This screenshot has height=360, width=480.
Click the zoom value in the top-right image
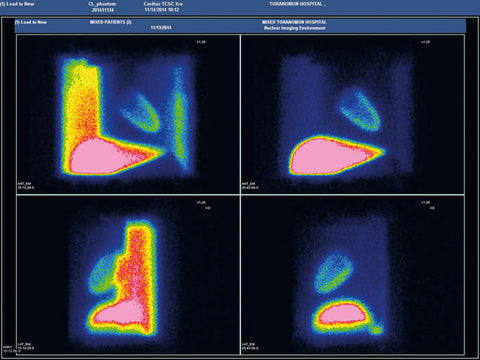tap(425, 42)
